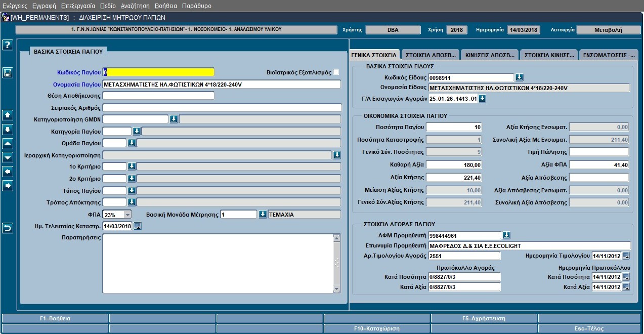Switch to ΚΙΝΗΣΕΙΣ ΑΠΟΣΒ... tab
644x334 pixels.
[x=490, y=55]
